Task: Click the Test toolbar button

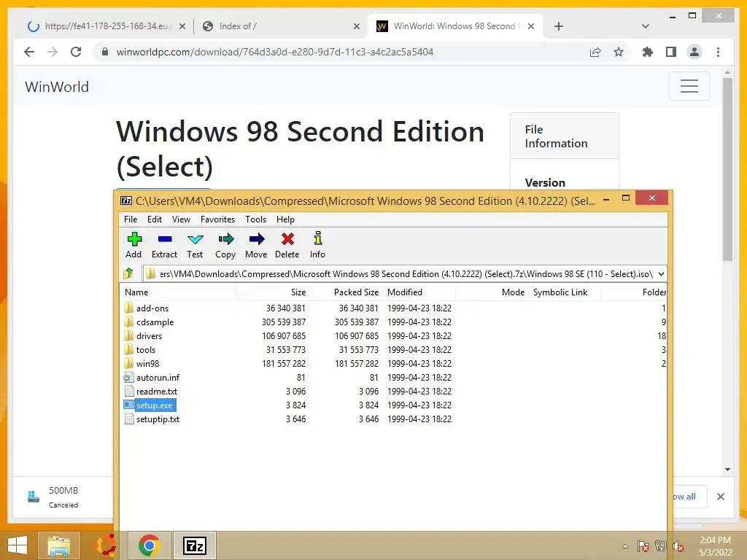Action: (x=195, y=245)
